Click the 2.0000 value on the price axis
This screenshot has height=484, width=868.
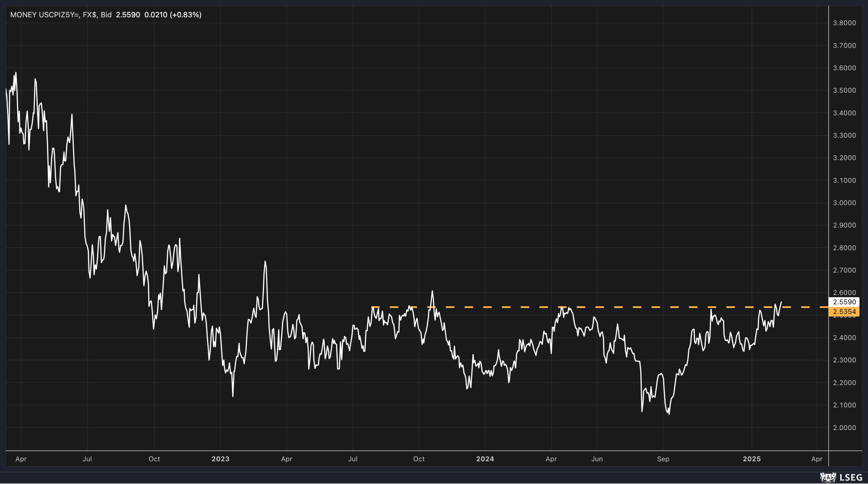click(x=844, y=428)
